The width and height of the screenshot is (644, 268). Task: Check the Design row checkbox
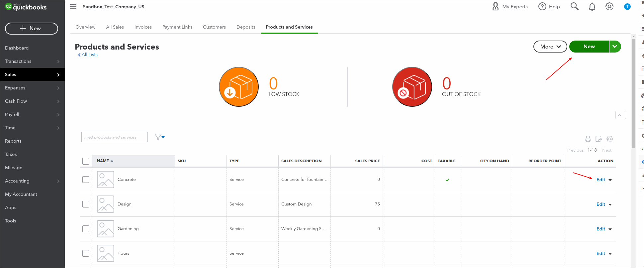coord(86,204)
